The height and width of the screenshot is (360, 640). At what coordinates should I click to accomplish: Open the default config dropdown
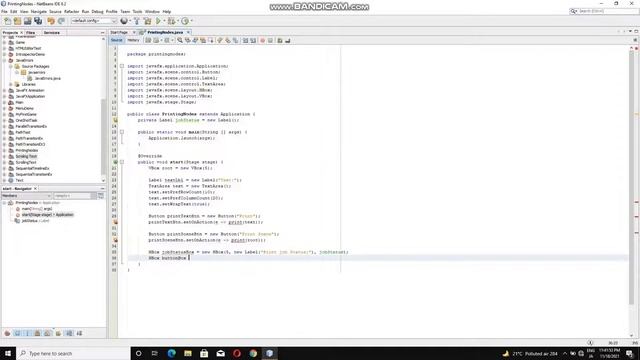click(x=94, y=21)
